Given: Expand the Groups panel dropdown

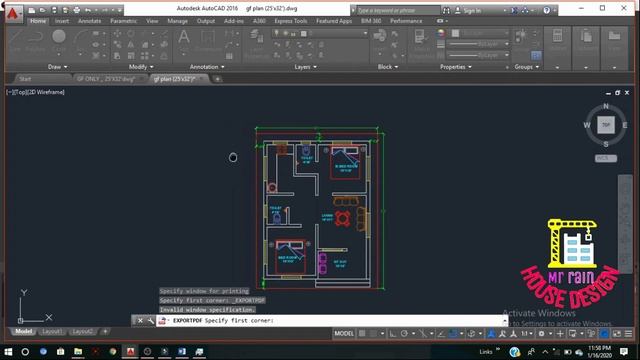Looking at the screenshot, I should [x=527, y=67].
